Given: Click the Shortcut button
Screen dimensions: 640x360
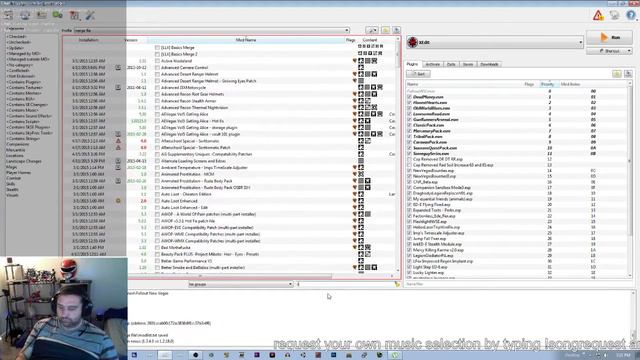Looking at the screenshot, I should click(x=609, y=51).
